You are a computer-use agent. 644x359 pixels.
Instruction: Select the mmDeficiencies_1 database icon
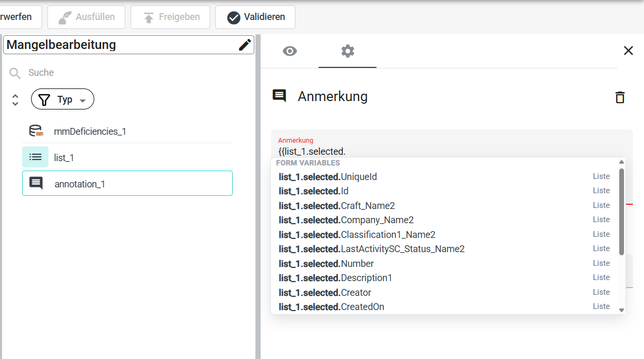click(x=35, y=131)
